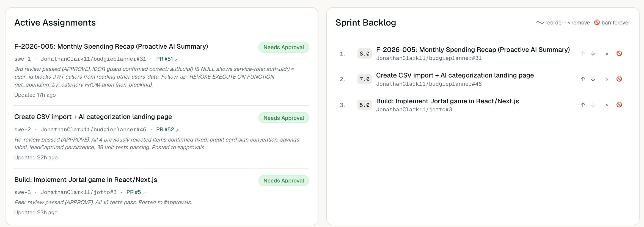Click Needs Approval badge for F-2026-005
Screen dimensions: 644x227
(x=284, y=47)
